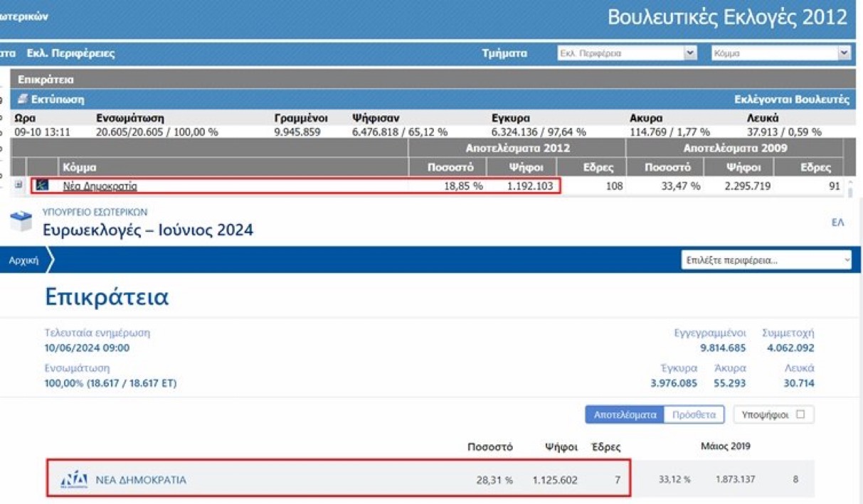The image size is (863, 504).
Task: Go to Αρχική in the breadcrumb
Action: [23, 260]
